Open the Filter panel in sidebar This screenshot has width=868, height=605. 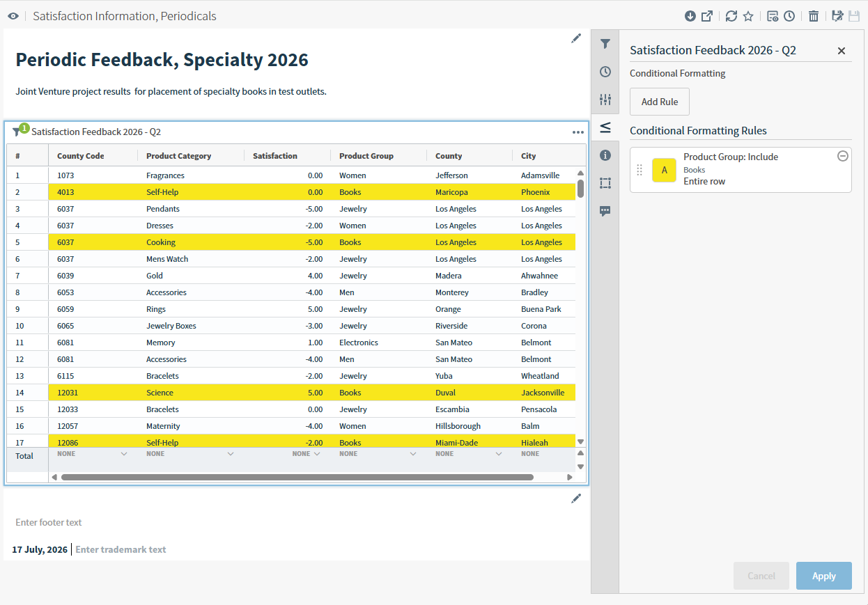click(x=605, y=44)
